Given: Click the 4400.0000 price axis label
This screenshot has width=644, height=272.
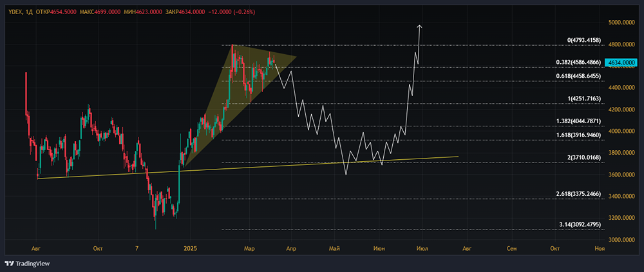Looking at the screenshot, I should point(622,88).
